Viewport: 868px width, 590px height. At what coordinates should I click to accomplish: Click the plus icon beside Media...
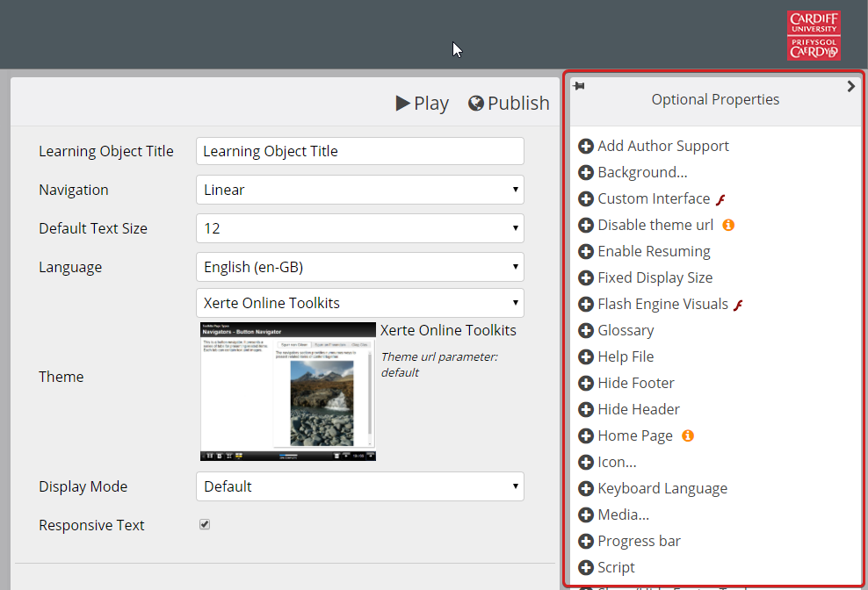click(x=586, y=514)
